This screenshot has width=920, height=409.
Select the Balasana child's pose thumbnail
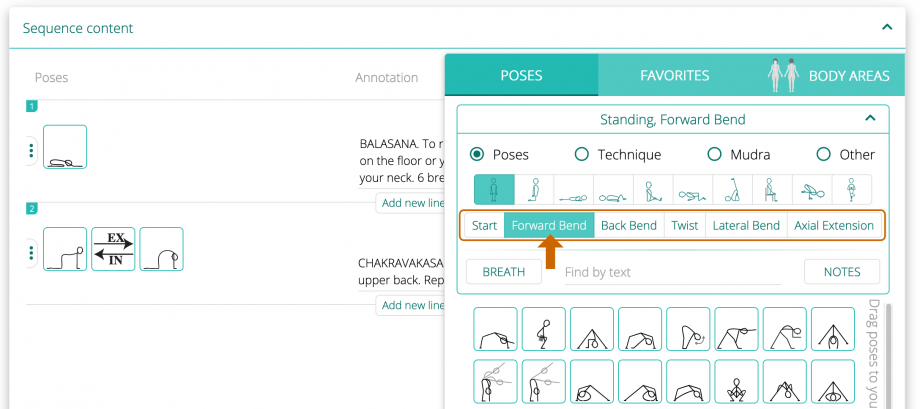click(65, 147)
